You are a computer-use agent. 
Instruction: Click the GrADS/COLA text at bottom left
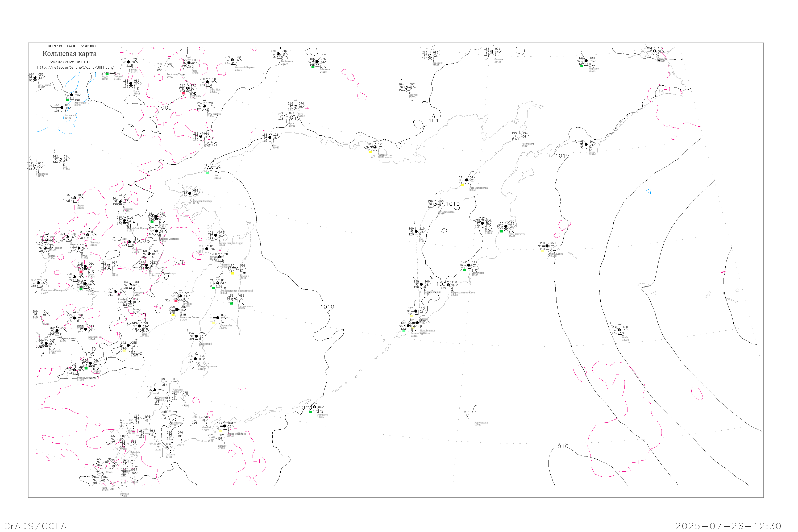(x=35, y=526)
